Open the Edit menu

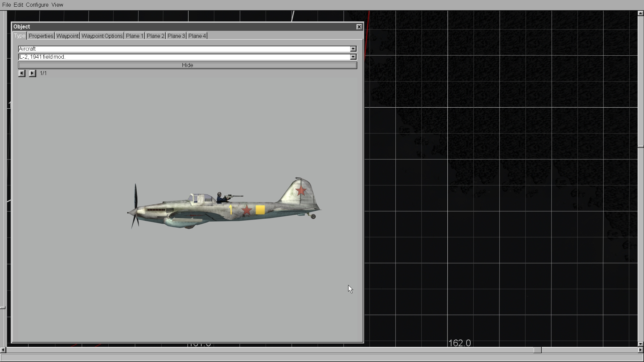[x=18, y=5]
